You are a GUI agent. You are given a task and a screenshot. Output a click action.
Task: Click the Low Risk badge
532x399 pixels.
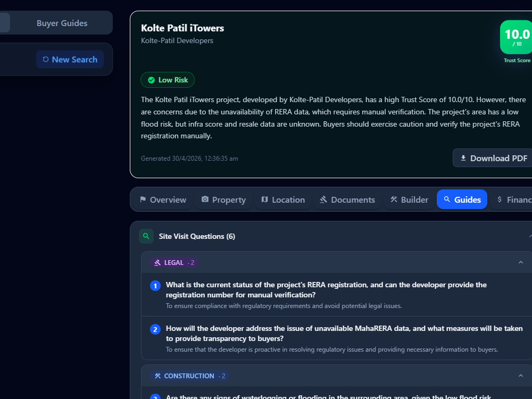168,80
